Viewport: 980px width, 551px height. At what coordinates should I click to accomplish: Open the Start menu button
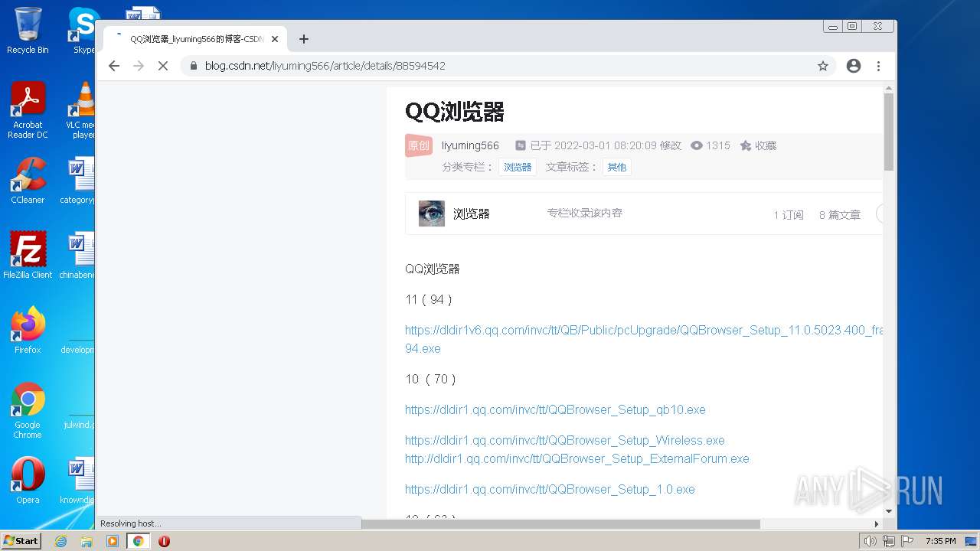pyautogui.click(x=21, y=540)
